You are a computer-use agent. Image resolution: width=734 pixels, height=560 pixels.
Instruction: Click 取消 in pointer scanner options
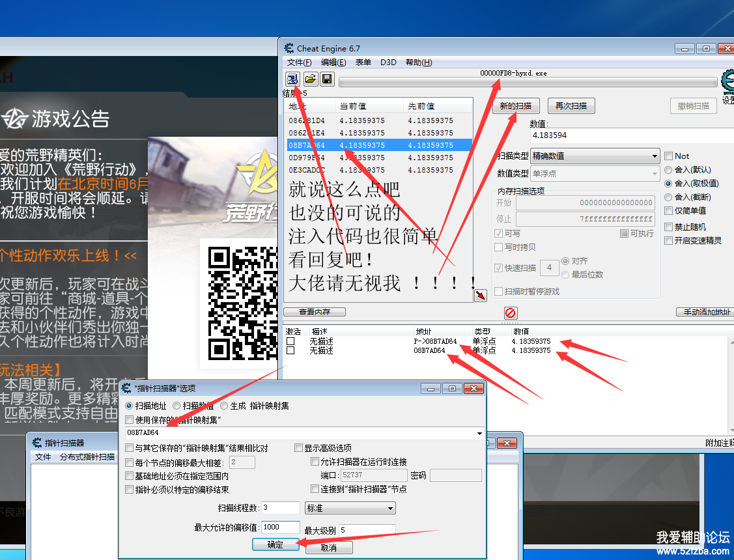pos(329,548)
